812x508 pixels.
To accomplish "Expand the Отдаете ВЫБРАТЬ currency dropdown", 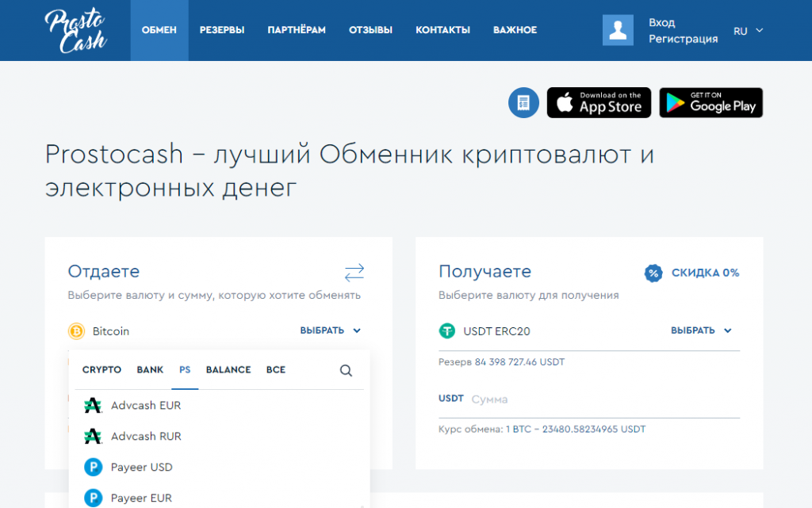I will [x=330, y=331].
